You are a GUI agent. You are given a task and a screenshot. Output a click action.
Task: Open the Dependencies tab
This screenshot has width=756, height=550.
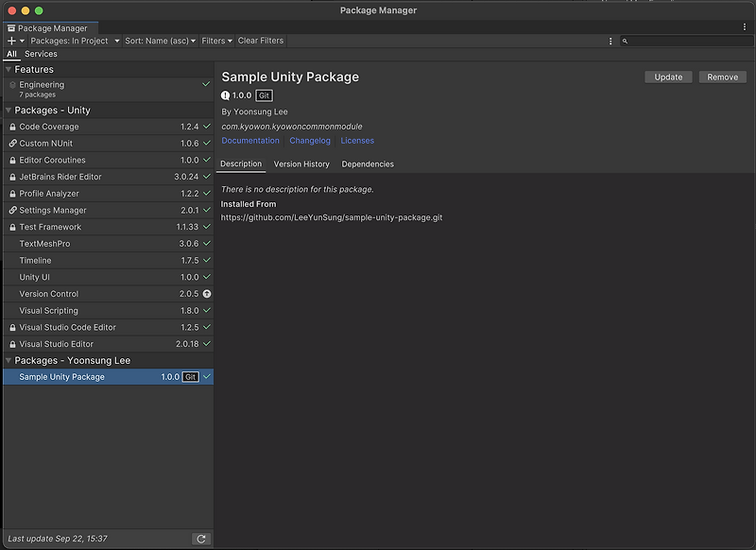pos(368,163)
